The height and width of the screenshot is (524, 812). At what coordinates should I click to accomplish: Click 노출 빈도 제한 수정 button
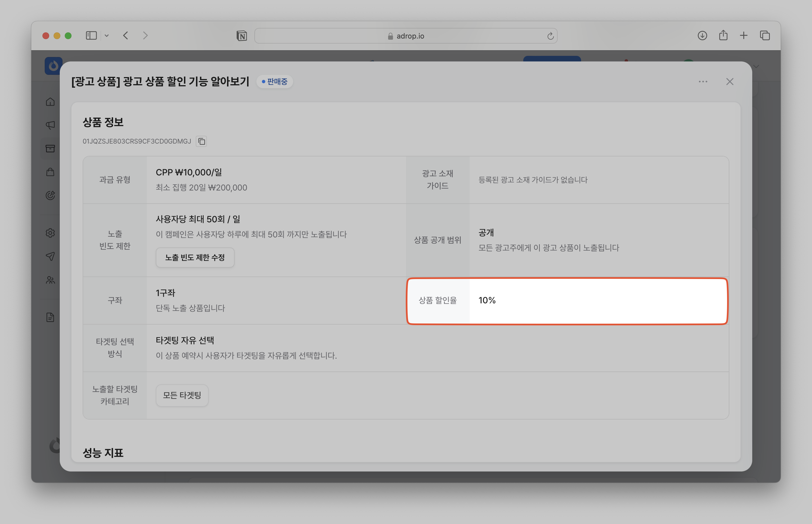[195, 258]
